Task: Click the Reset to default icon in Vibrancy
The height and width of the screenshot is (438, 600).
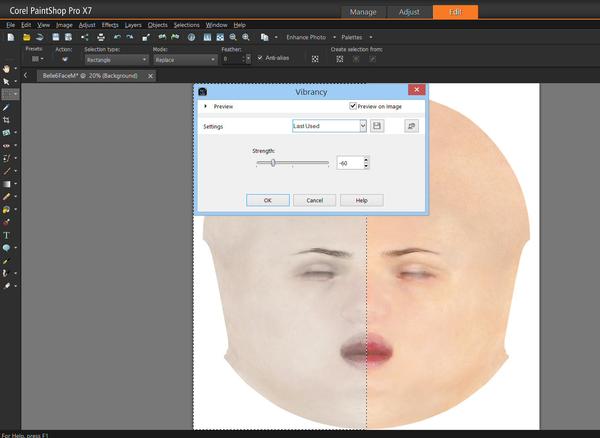Action: tap(411, 126)
